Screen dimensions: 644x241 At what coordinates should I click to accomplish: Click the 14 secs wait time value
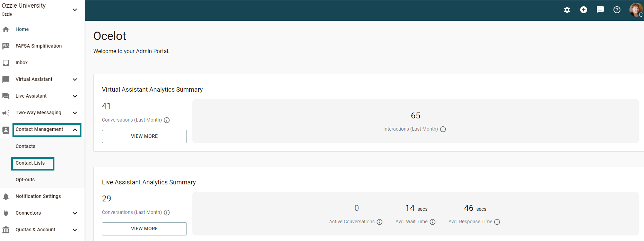[x=416, y=208]
